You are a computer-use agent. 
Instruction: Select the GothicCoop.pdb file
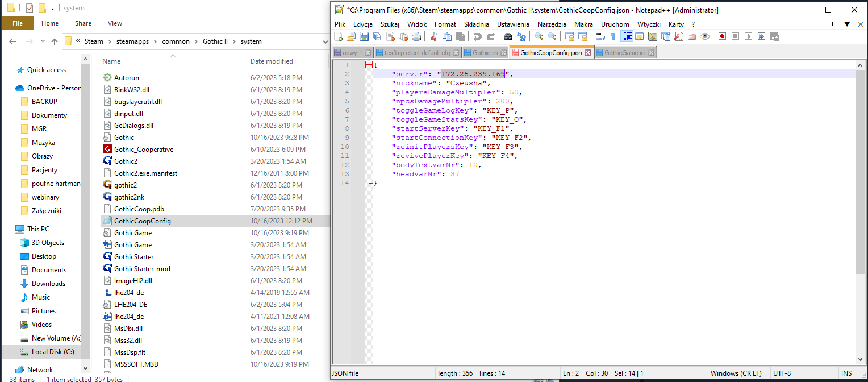click(139, 209)
